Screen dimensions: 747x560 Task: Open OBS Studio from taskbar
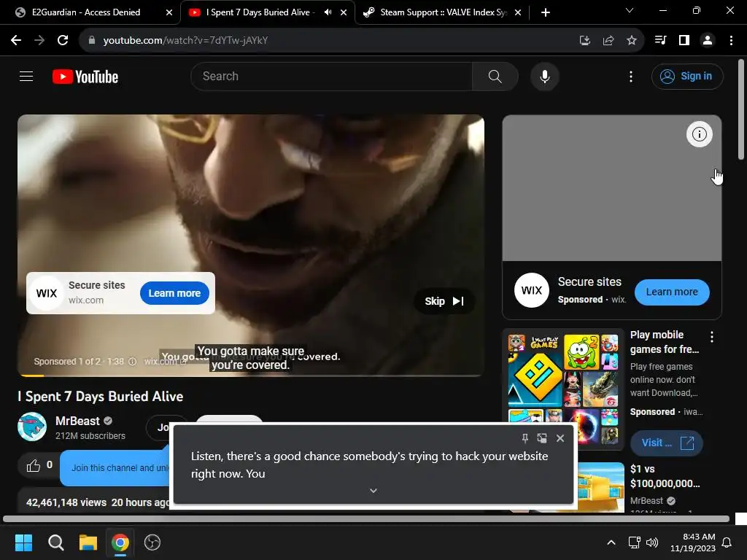tap(152, 542)
